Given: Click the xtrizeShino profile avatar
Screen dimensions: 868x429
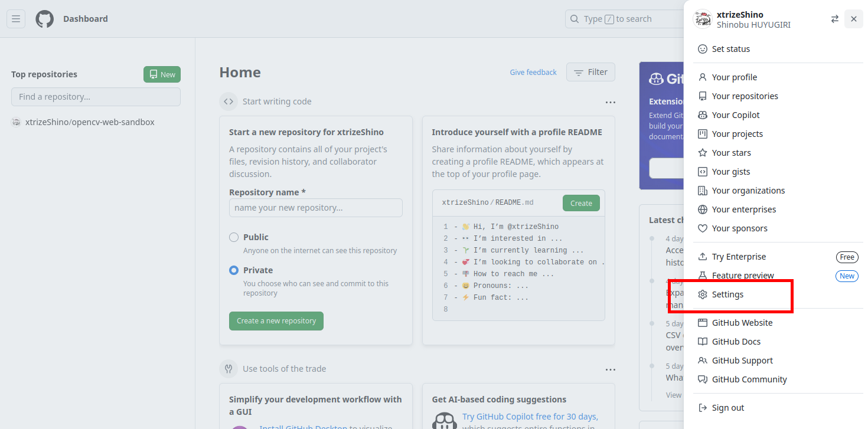Looking at the screenshot, I should tap(703, 19).
